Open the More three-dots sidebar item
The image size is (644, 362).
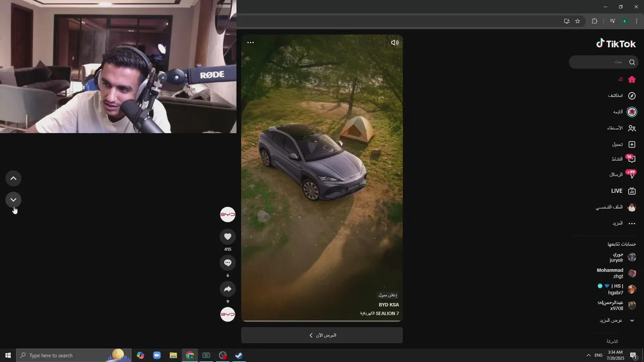(624, 223)
